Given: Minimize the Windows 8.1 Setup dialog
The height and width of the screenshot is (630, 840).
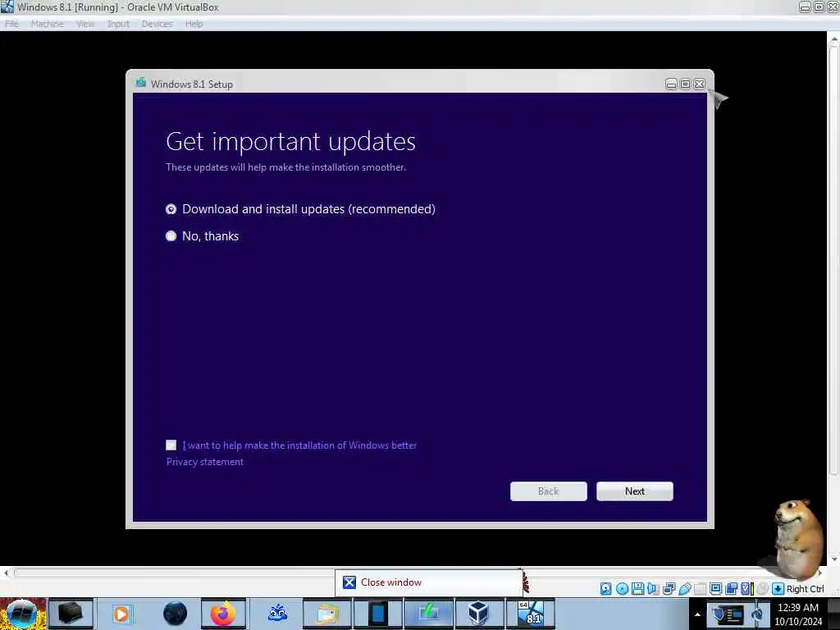Looking at the screenshot, I should pos(671,84).
